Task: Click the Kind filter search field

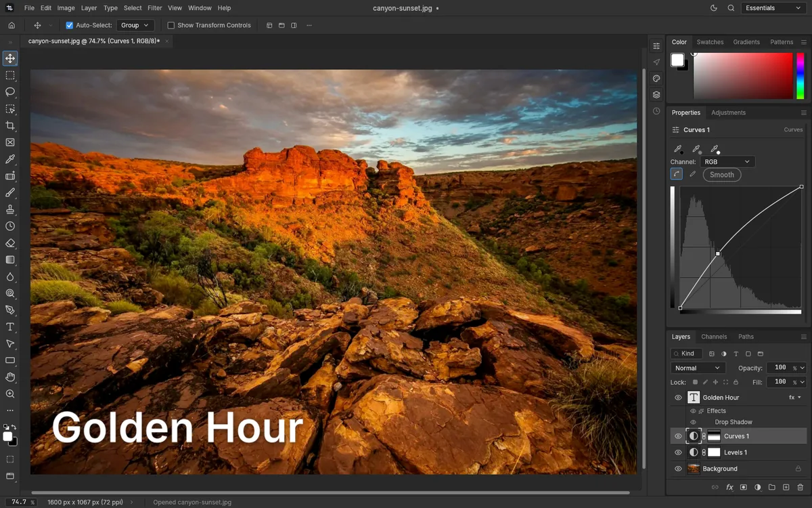Action: pos(686,354)
